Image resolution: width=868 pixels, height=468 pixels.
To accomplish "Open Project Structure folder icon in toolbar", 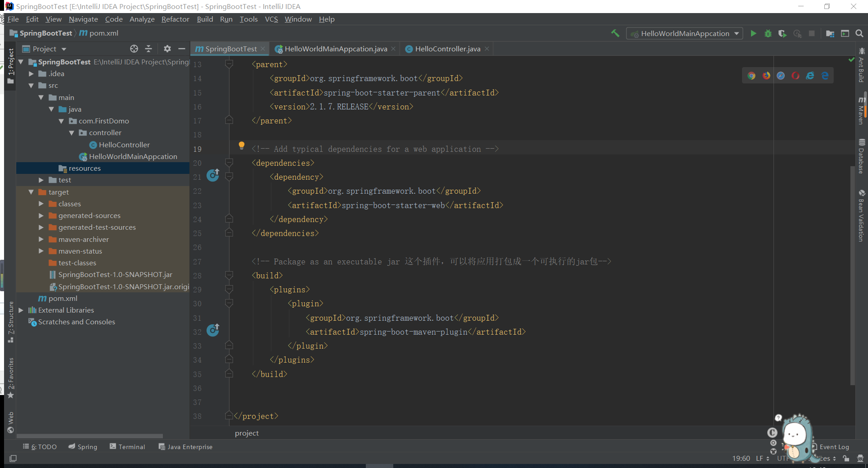I will point(830,33).
